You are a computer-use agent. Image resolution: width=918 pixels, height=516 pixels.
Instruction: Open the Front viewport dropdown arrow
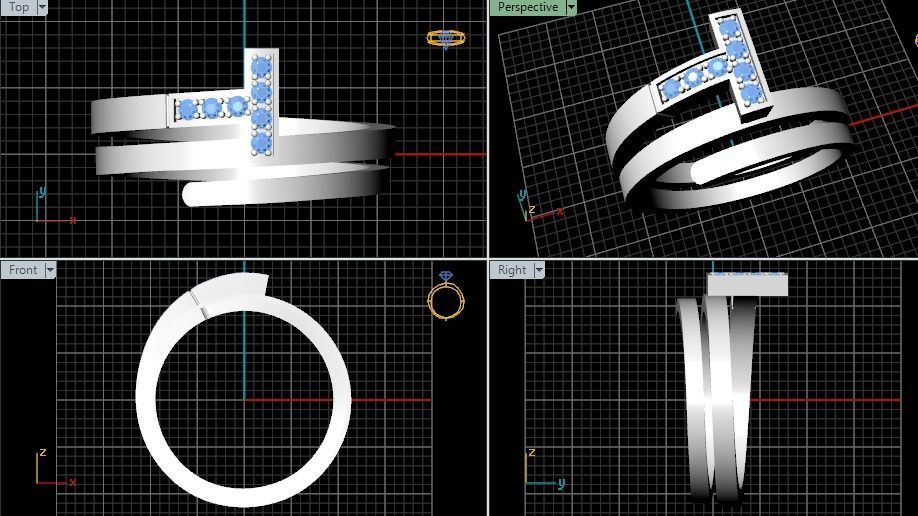pos(50,270)
